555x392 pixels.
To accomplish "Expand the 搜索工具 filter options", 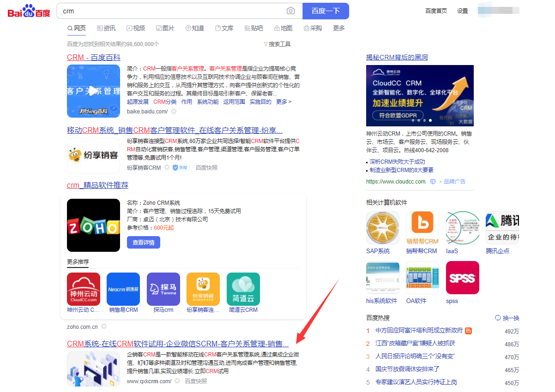I will click(x=277, y=44).
